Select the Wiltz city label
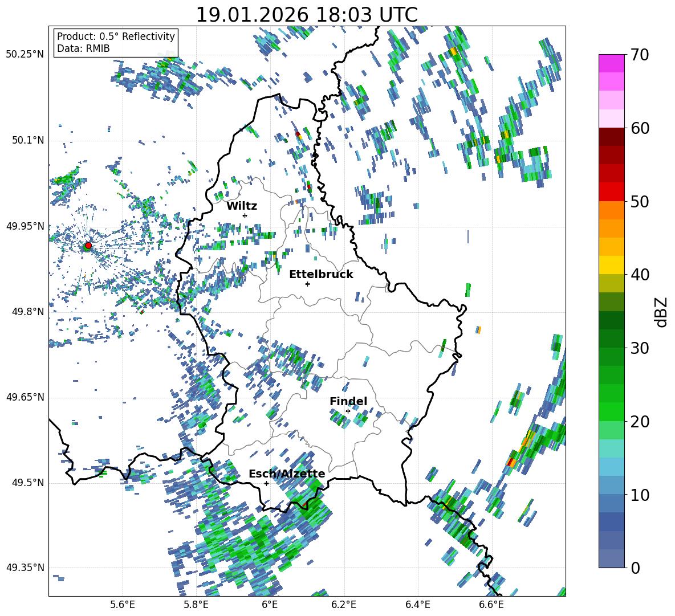The image size is (675, 616). coord(242,206)
